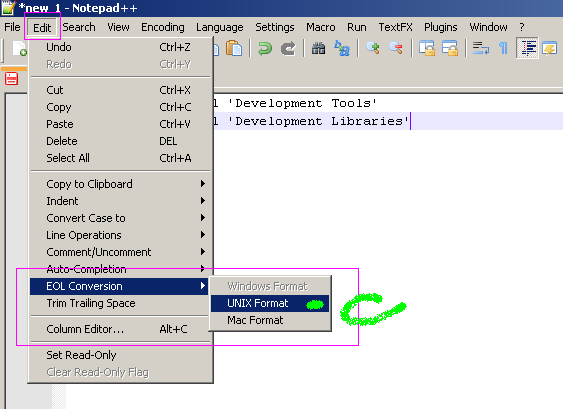The height and width of the screenshot is (409, 563).
Task: Open the Search menu
Action: [79, 27]
